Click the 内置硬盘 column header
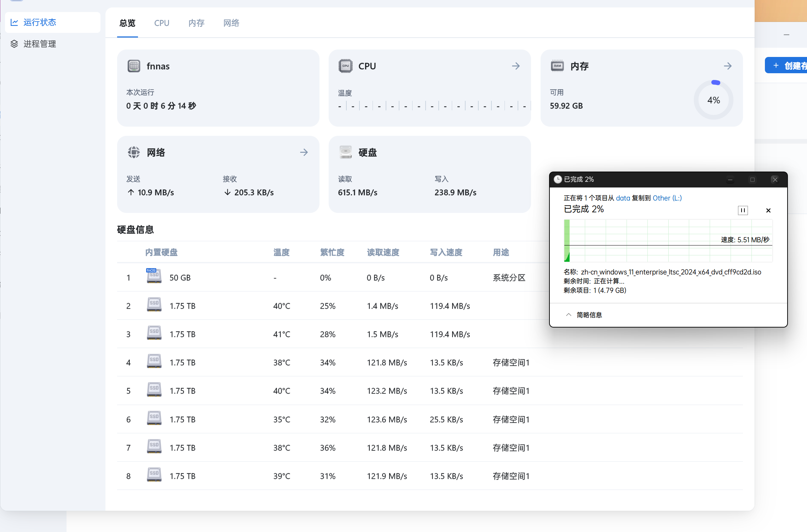807x532 pixels. pyautogui.click(x=161, y=253)
